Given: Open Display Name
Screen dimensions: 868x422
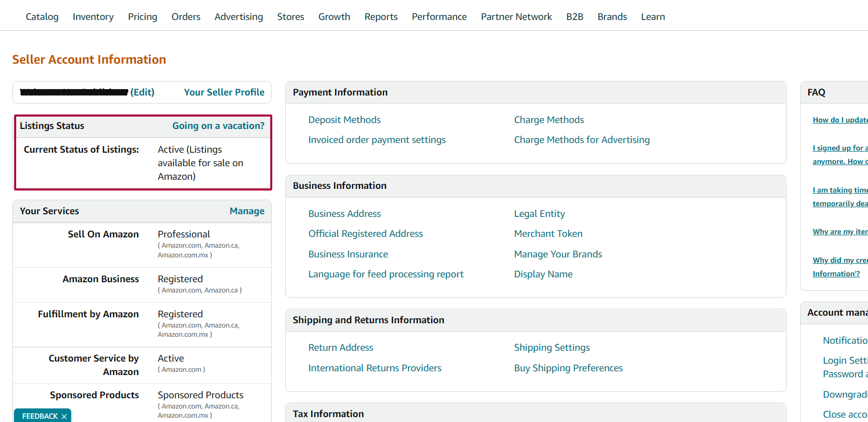Looking at the screenshot, I should click(543, 274).
